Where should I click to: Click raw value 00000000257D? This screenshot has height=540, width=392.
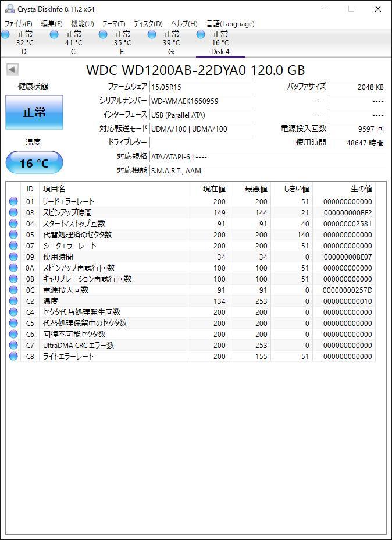347,290
